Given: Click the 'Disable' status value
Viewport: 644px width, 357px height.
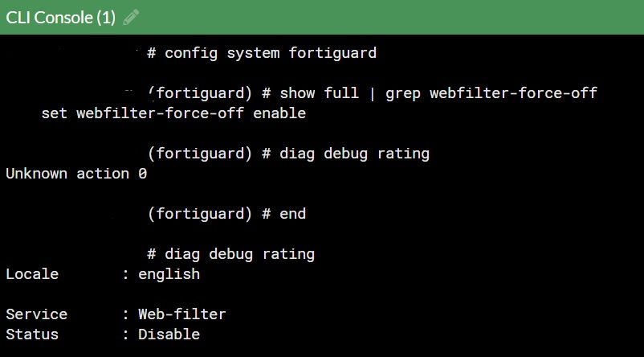Looking at the screenshot, I should click(169, 334).
